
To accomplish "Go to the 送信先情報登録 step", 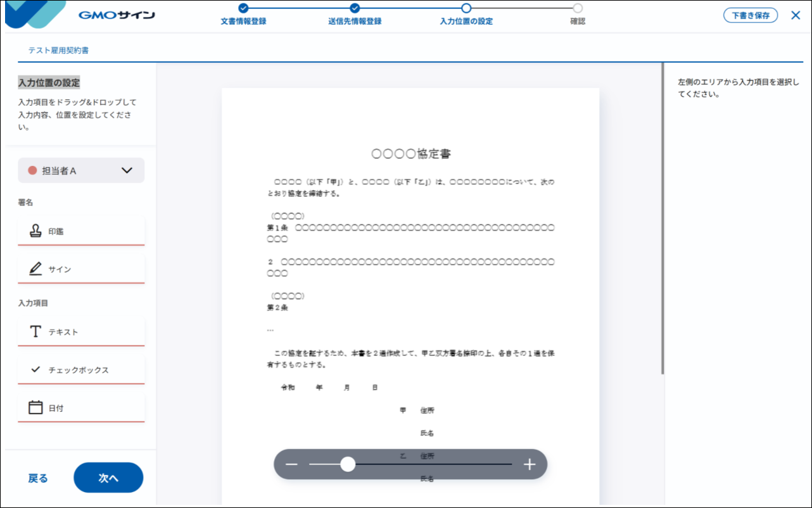I will [x=355, y=8].
